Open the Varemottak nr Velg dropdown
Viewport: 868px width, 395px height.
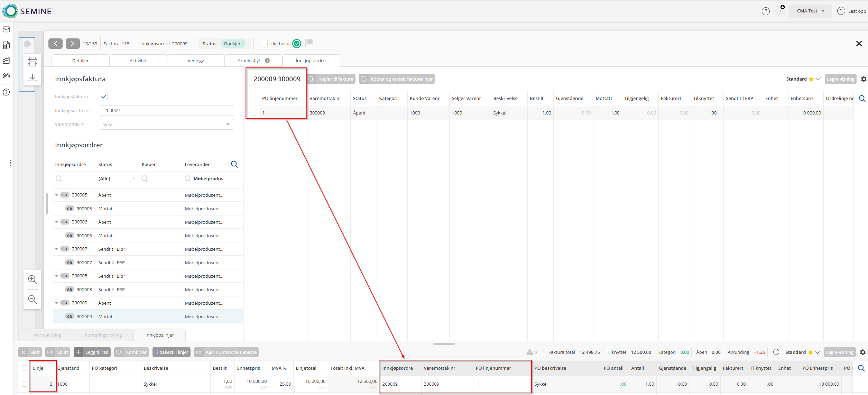(x=167, y=125)
